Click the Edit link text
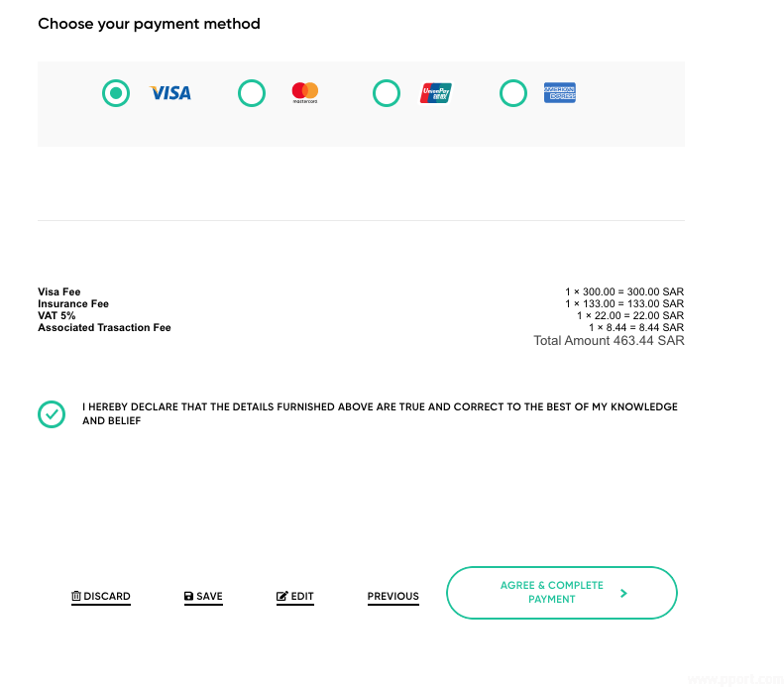This screenshot has height=687, width=784. pyautogui.click(x=302, y=597)
